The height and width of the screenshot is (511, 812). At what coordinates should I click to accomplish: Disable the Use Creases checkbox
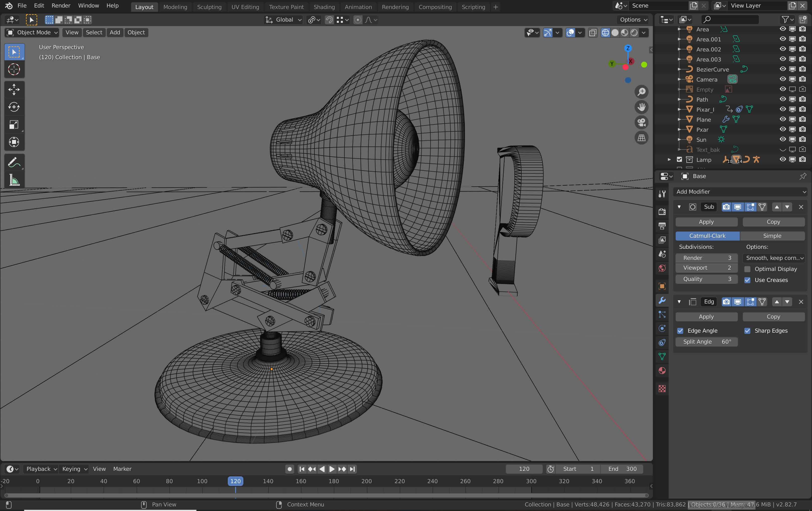[x=747, y=280]
